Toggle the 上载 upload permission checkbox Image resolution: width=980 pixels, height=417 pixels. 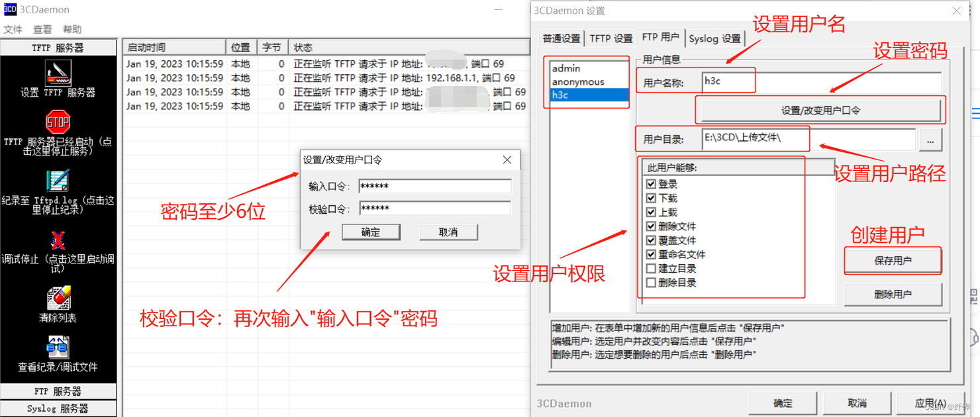pyautogui.click(x=651, y=212)
